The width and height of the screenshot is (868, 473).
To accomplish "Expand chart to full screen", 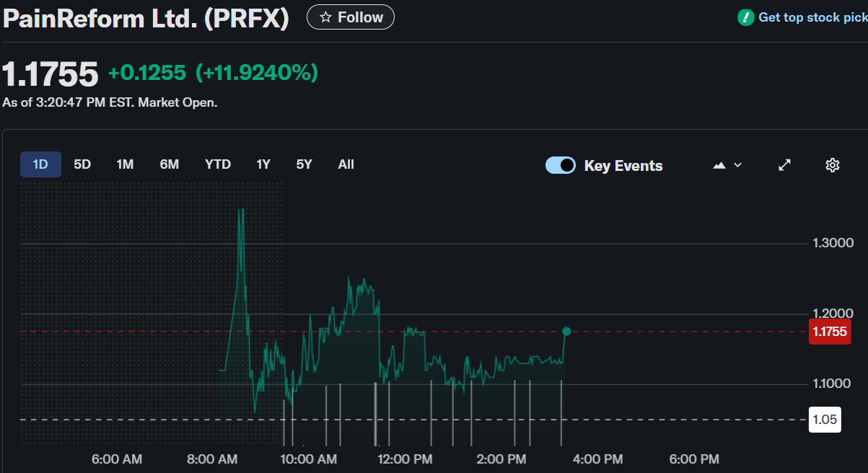I will [785, 165].
